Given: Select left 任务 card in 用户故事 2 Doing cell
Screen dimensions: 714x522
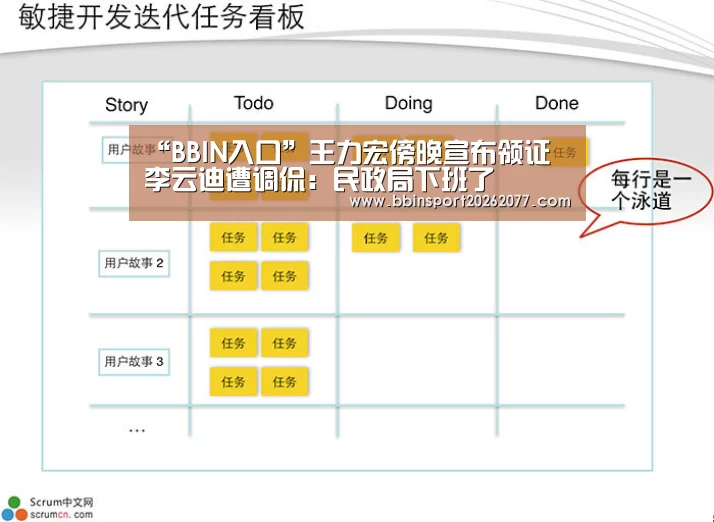Looking at the screenshot, I should pos(376,238).
